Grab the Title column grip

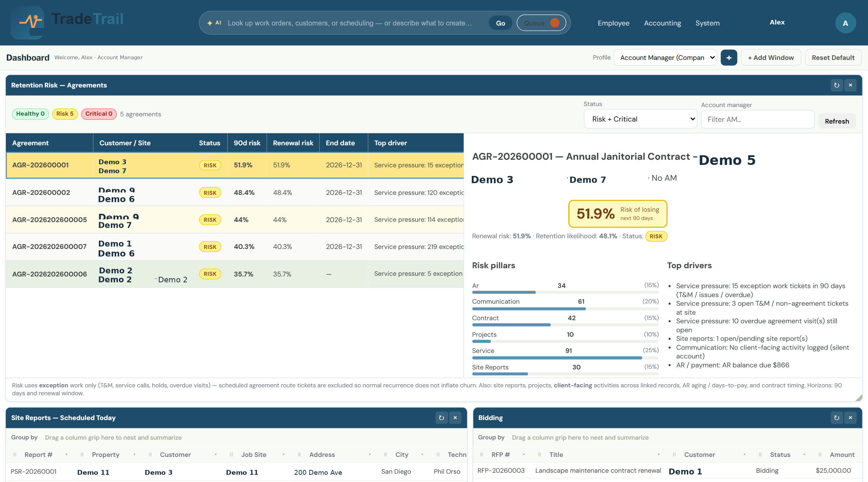click(539, 455)
